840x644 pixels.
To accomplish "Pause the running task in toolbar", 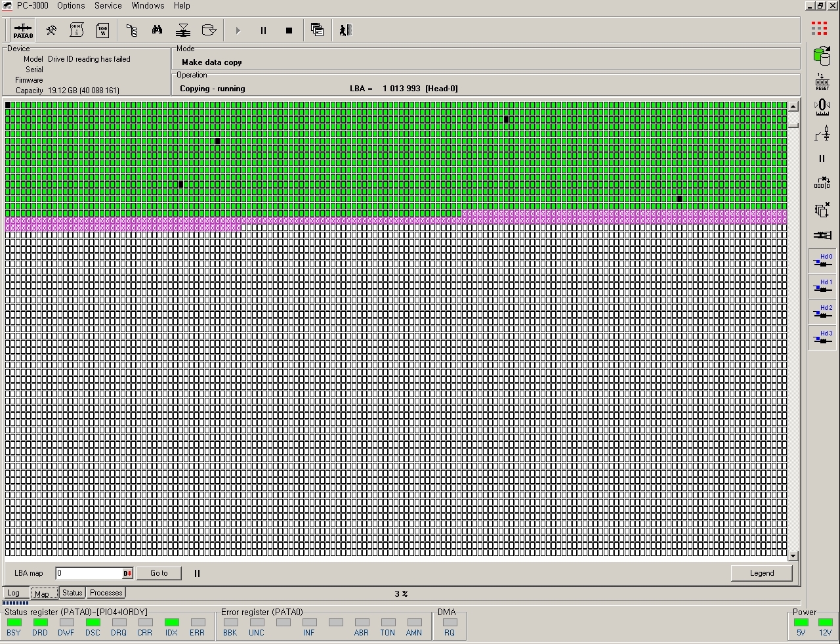I will click(263, 30).
